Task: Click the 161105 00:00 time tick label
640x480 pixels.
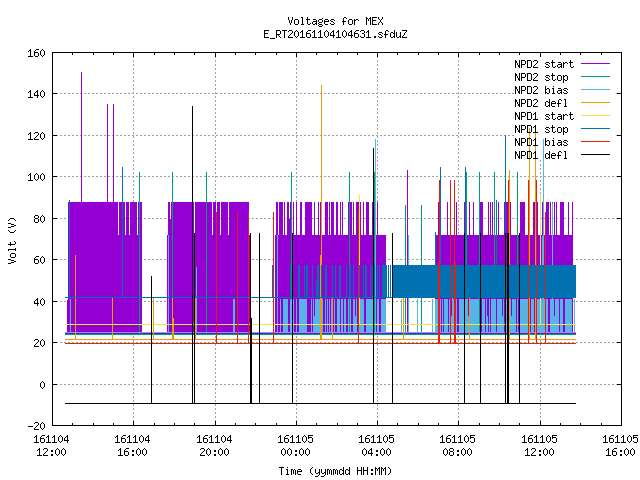Action: [x=295, y=446]
